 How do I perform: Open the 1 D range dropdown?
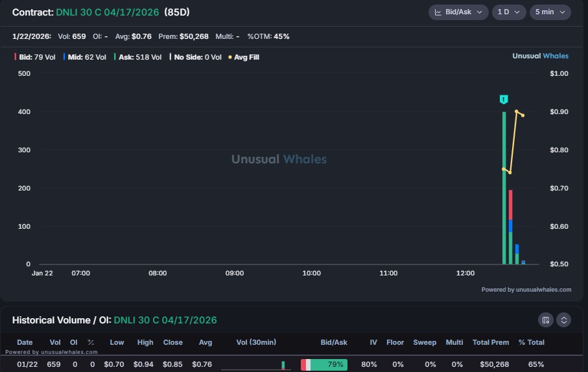tap(509, 12)
